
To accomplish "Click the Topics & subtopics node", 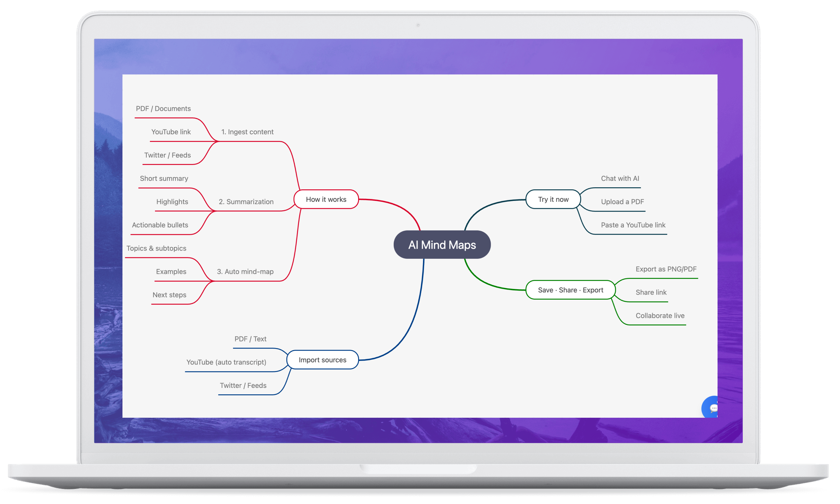I will pyautogui.click(x=157, y=248).
